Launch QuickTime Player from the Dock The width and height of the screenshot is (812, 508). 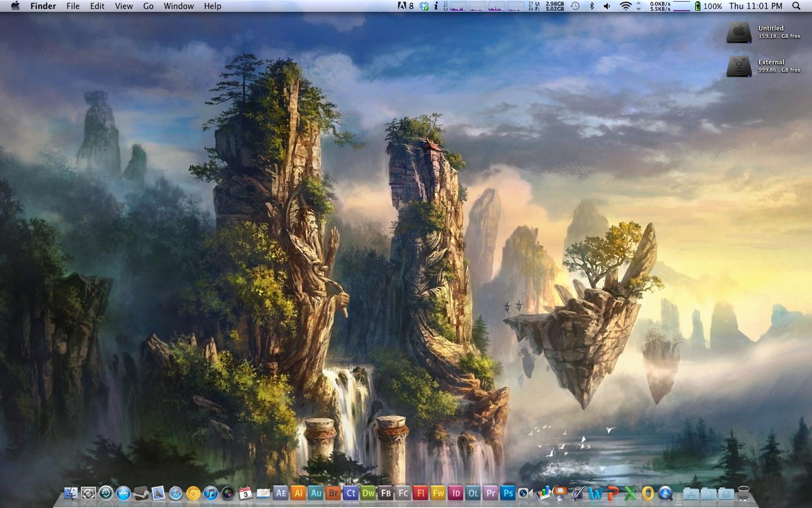665,493
